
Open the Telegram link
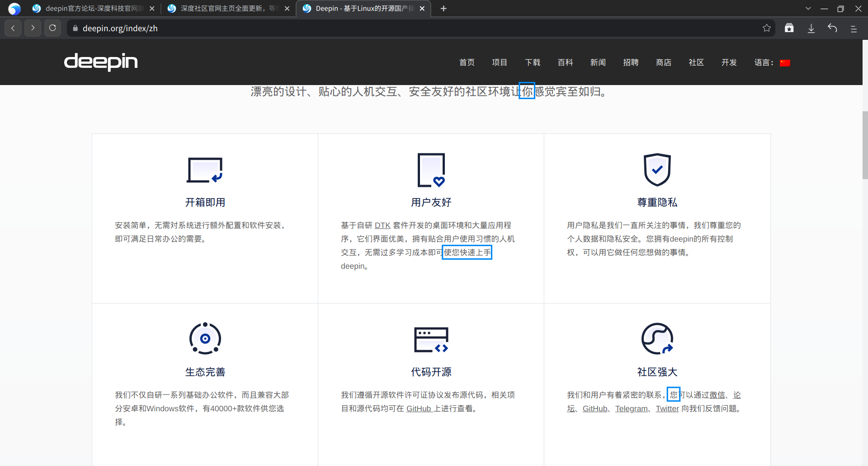click(631, 408)
